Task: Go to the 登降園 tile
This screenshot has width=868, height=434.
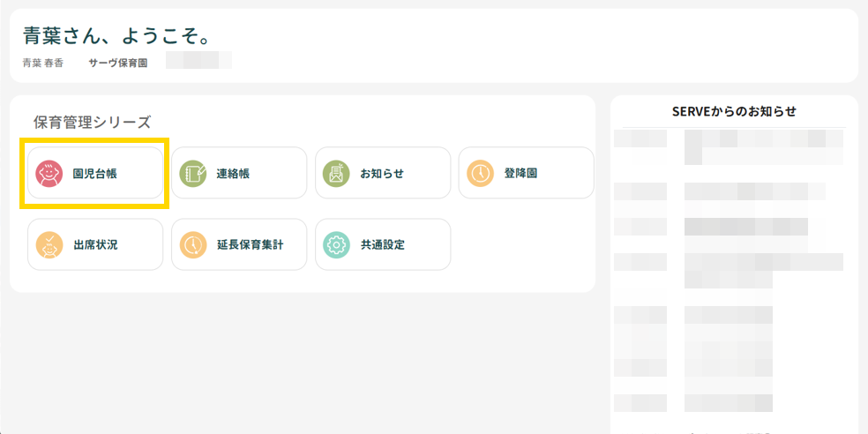Action: [x=526, y=174]
